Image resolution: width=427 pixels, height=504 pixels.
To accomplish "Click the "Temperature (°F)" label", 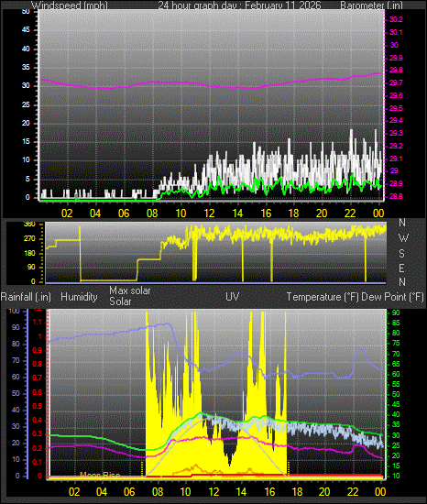I will [x=323, y=297].
